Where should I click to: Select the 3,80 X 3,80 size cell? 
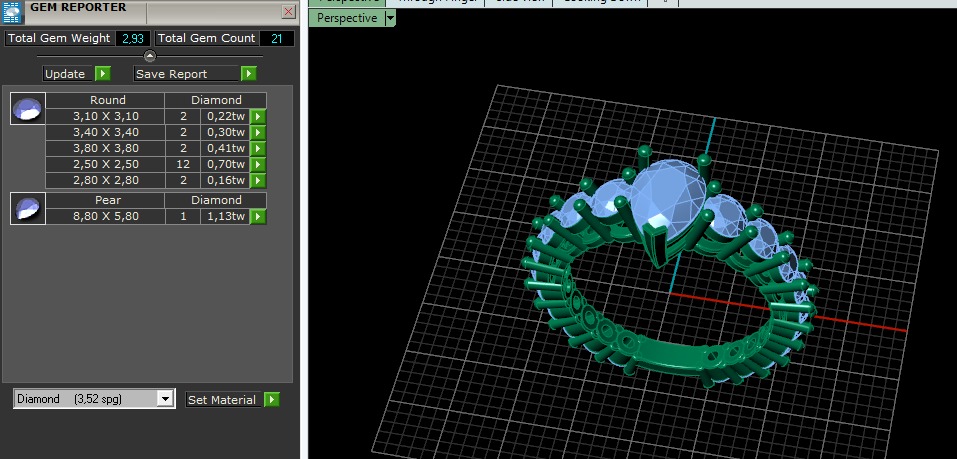click(106, 148)
